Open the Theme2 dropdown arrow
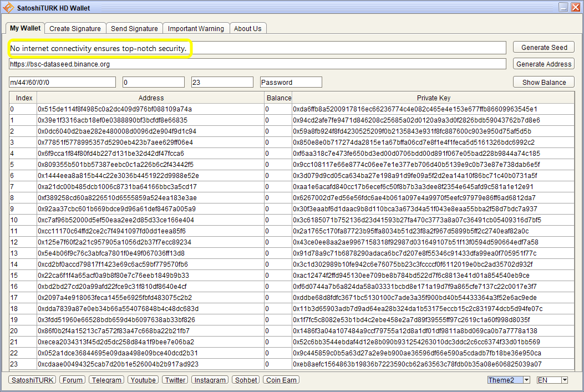The image size is (584, 392). coord(526,380)
